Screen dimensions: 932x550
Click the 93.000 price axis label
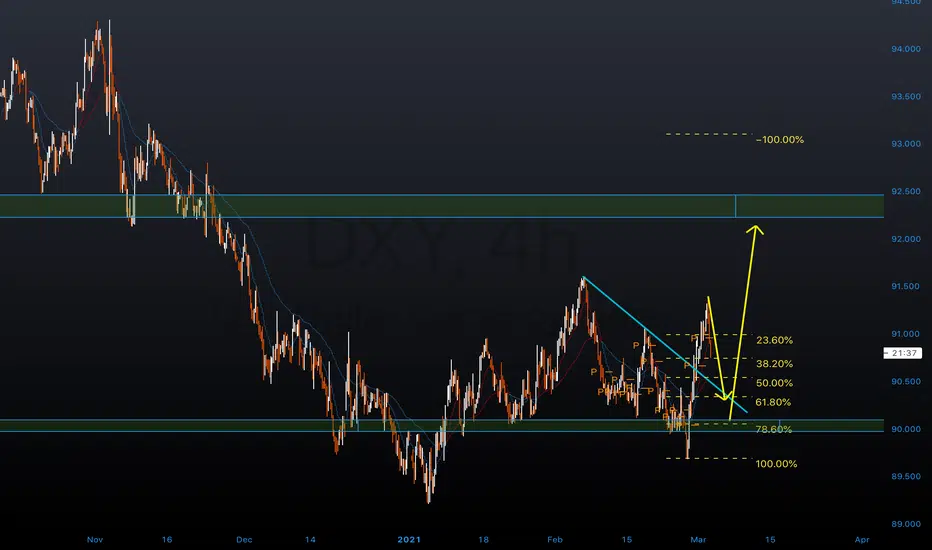tap(906, 144)
